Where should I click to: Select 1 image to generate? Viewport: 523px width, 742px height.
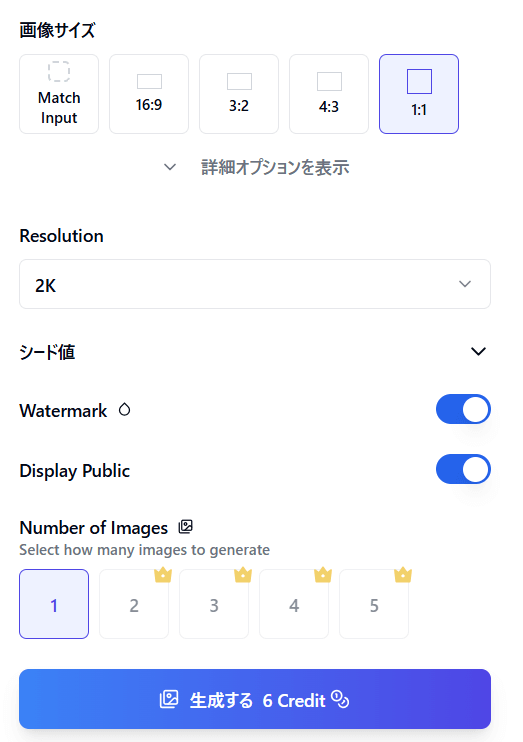[54, 604]
